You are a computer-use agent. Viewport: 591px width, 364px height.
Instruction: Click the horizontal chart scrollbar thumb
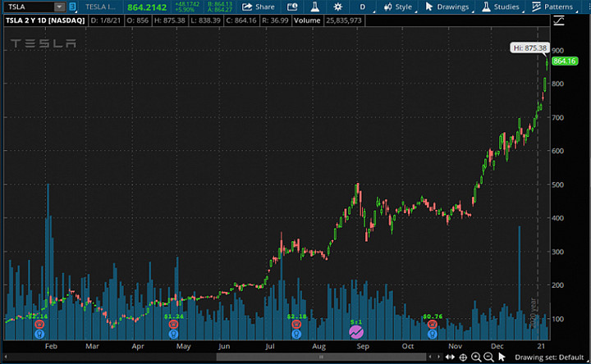pyautogui.click(x=321, y=357)
